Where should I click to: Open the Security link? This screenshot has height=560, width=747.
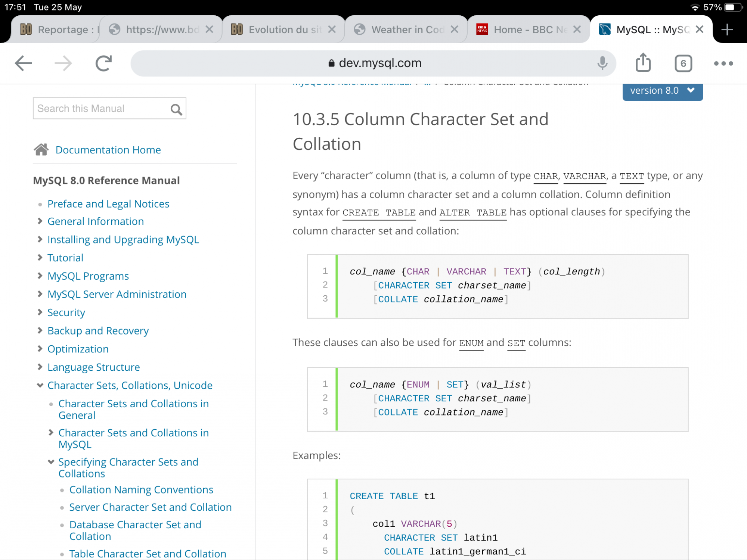point(66,312)
